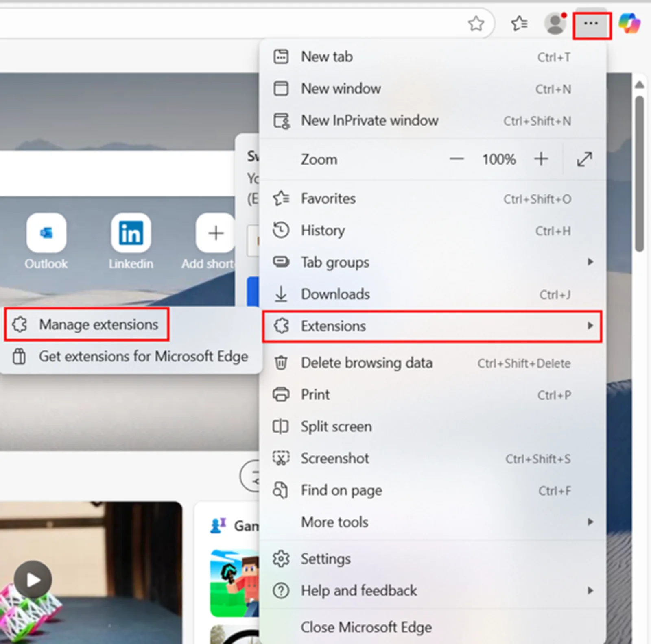
Task: Click the plus Add shortcut tile
Action: [215, 233]
